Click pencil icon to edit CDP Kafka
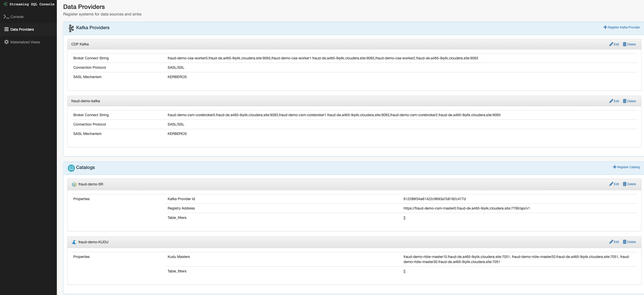644x295 pixels. 611,44
